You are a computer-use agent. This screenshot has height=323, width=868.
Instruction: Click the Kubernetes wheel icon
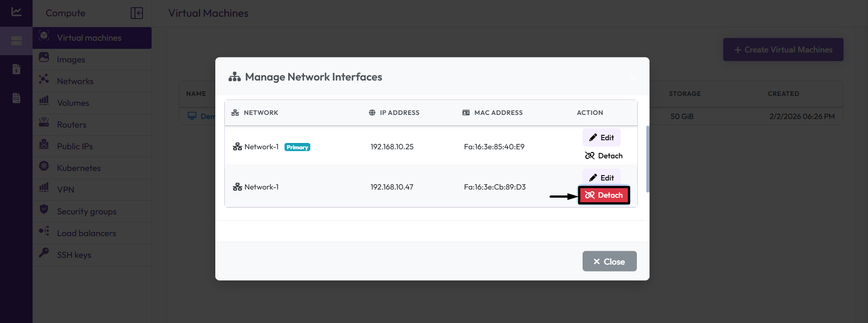click(44, 166)
